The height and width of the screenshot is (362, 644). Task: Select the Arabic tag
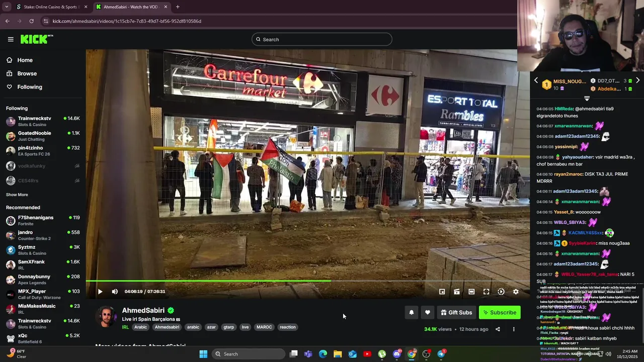click(140, 327)
